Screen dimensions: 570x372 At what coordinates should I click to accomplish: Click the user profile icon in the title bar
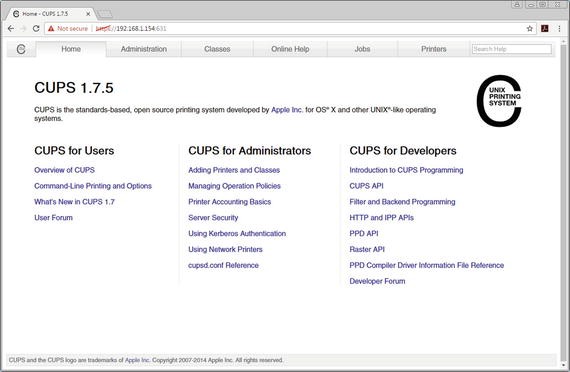[x=517, y=4]
